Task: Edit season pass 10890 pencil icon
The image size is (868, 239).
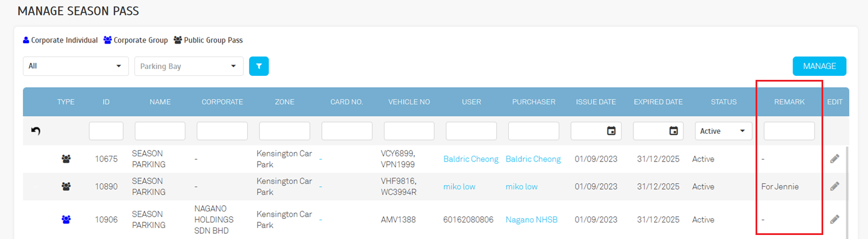Action: (x=835, y=186)
